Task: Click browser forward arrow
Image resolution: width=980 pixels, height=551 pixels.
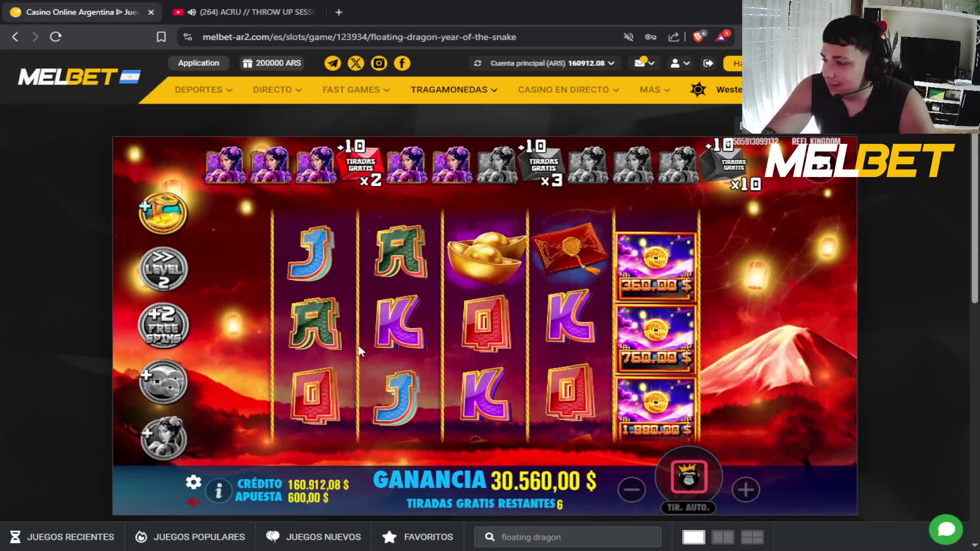Action: pos(35,37)
